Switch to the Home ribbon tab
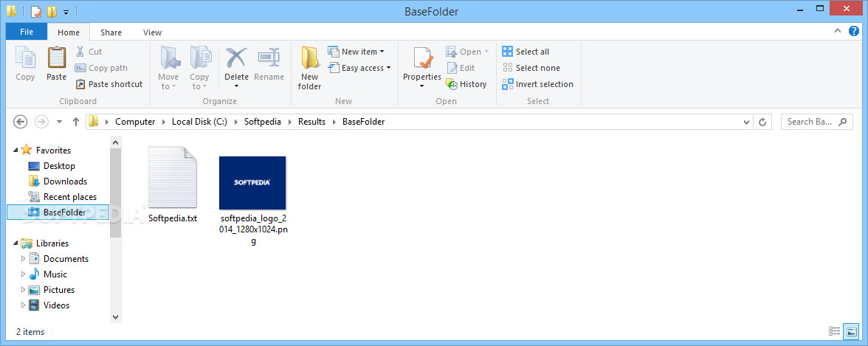This screenshot has height=346, width=868. [69, 32]
